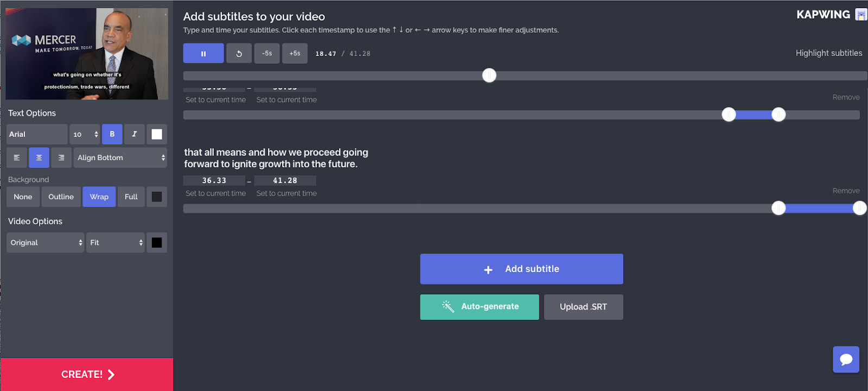Select the Outline background option
868x391 pixels.
tap(61, 197)
